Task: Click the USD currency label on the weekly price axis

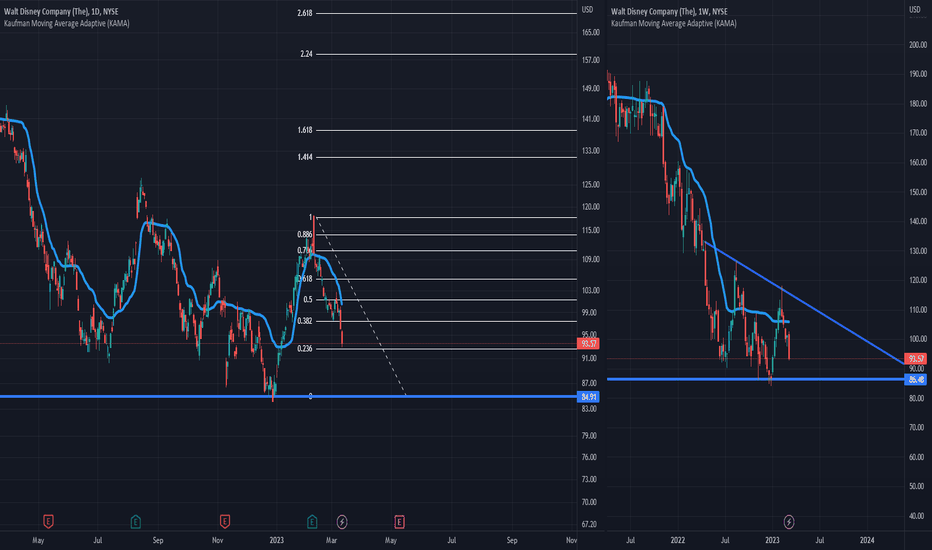Action: (x=915, y=10)
